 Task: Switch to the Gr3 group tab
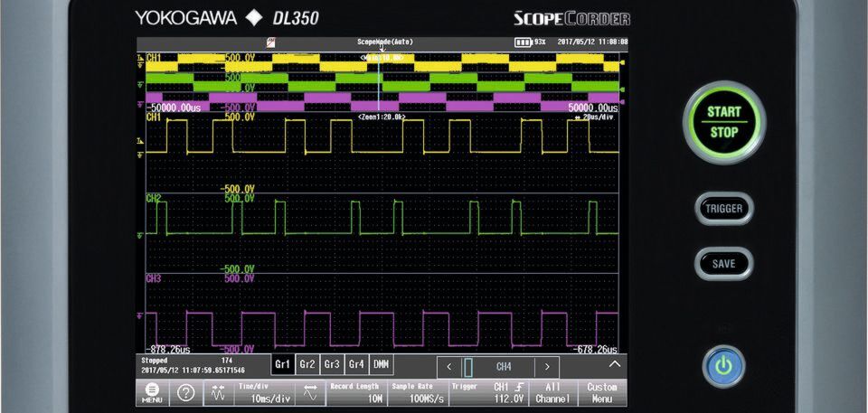point(332,365)
